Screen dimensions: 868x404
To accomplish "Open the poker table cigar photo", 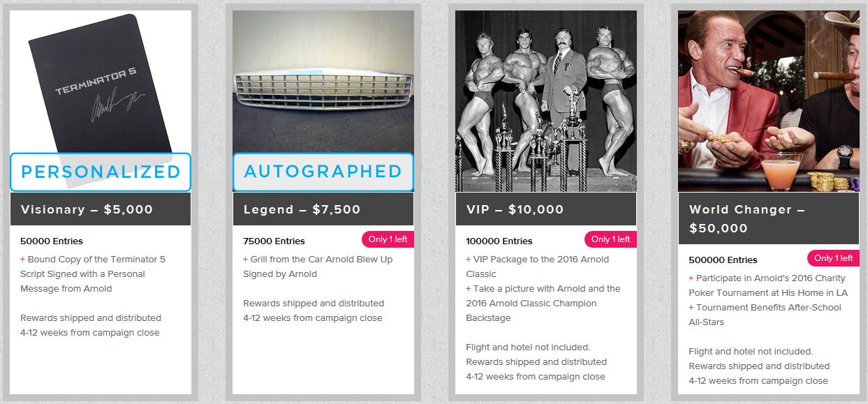I will [x=769, y=101].
